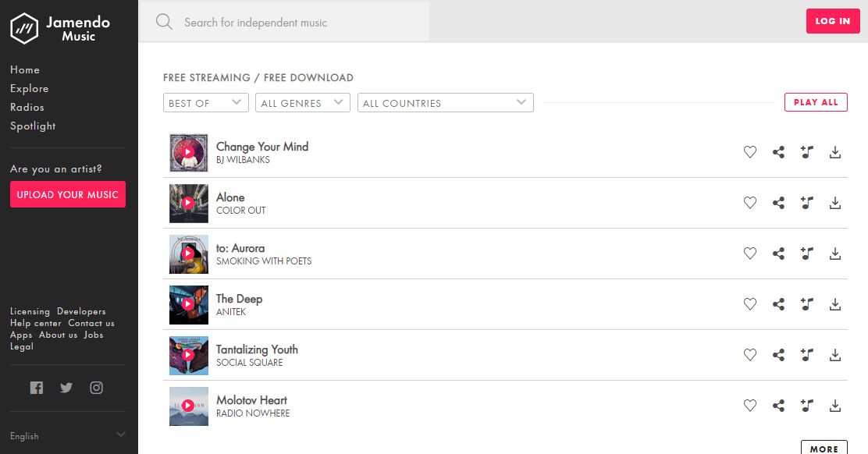Visit Jamendo's Facebook page

tap(36, 387)
